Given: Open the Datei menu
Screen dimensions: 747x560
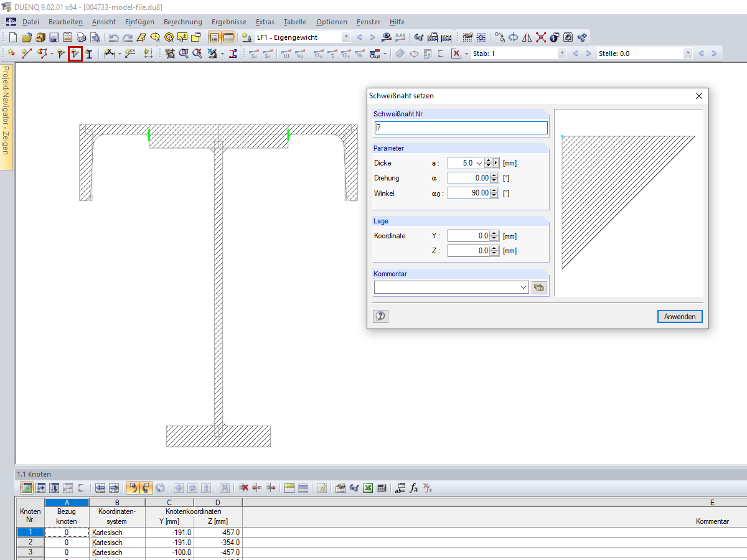Looking at the screenshot, I should pyautogui.click(x=31, y=22).
